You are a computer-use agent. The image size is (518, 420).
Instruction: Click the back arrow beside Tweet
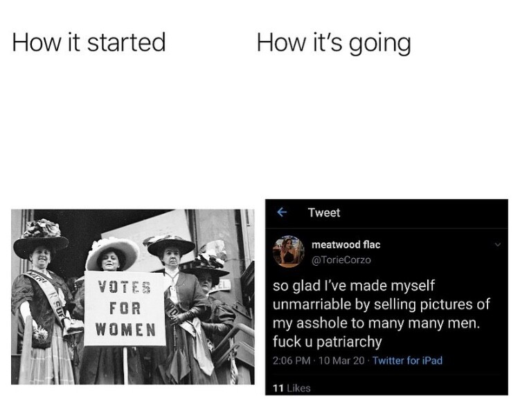point(282,213)
